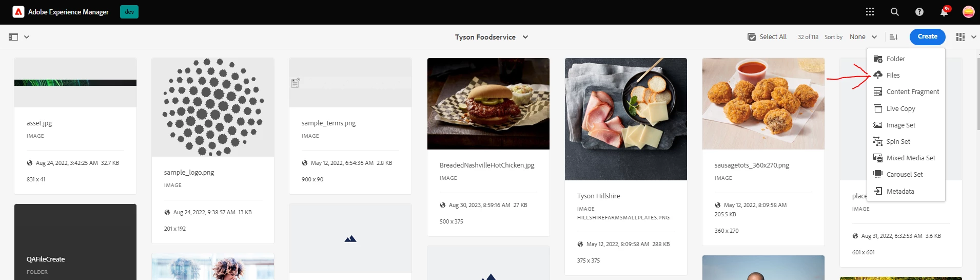Check the Select All checkbox

752,37
